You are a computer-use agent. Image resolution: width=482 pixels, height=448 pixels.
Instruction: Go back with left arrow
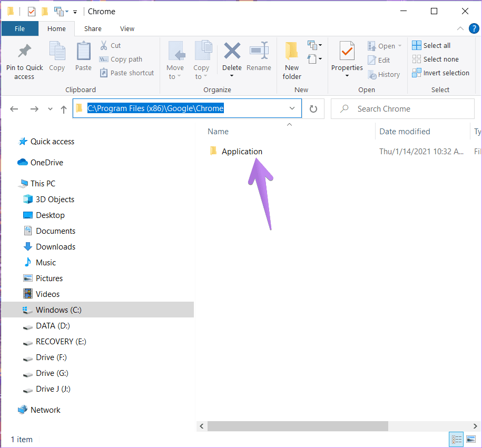click(x=14, y=109)
